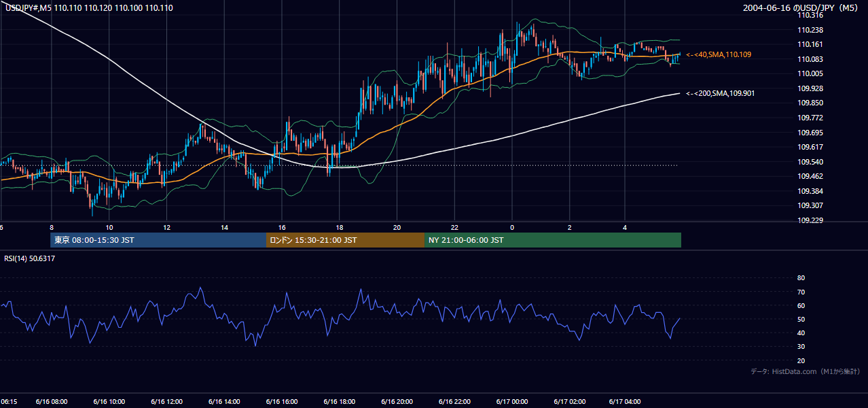Click the 6/16 16:00 bottom time label
868x408 pixels.
point(281,402)
